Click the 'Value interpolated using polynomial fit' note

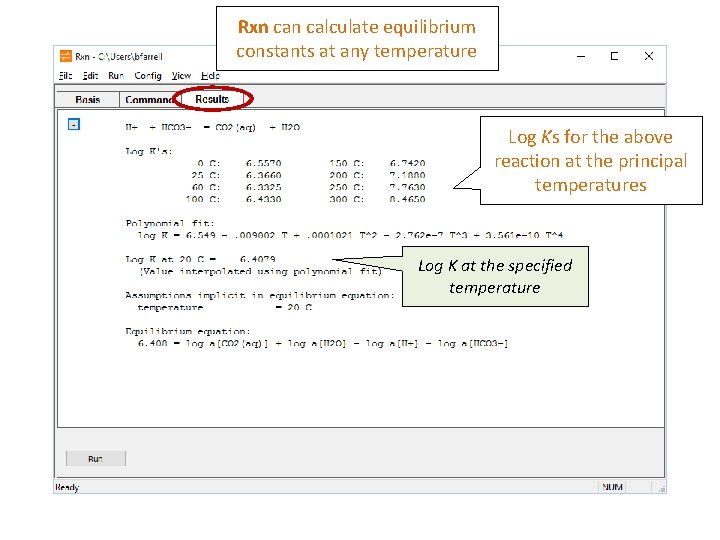coord(260,271)
